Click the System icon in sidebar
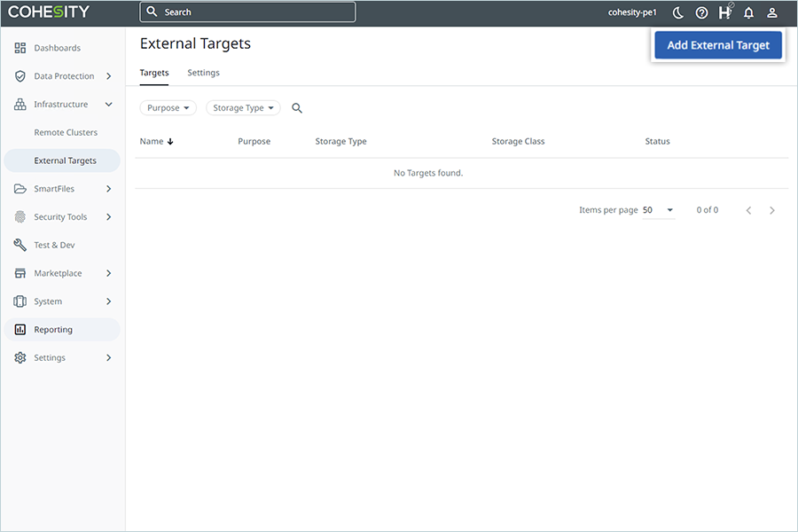The image size is (798, 532). [20, 301]
